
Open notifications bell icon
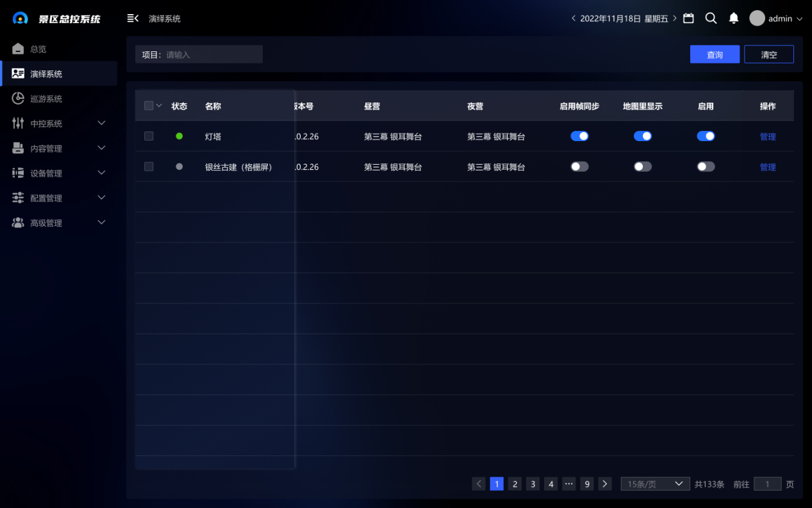click(734, 19)
